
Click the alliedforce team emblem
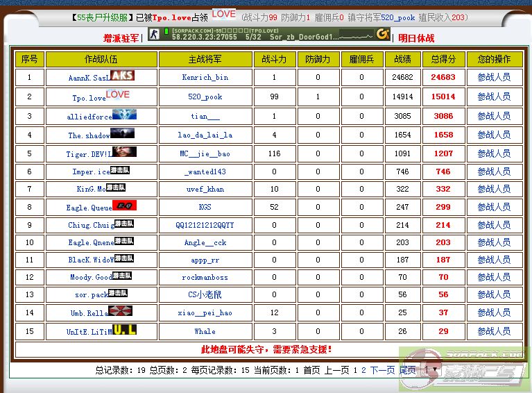[x=124, y=115]
